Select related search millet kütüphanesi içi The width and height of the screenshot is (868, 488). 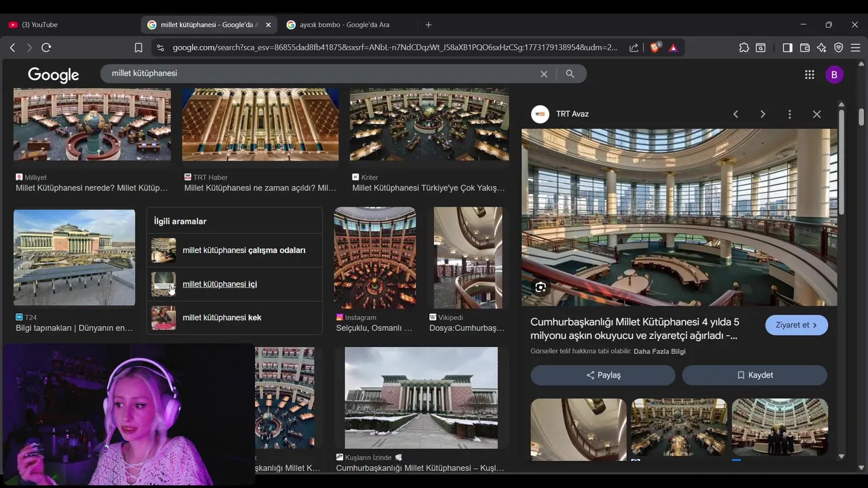pyautogui.click(x=235, y=284)
